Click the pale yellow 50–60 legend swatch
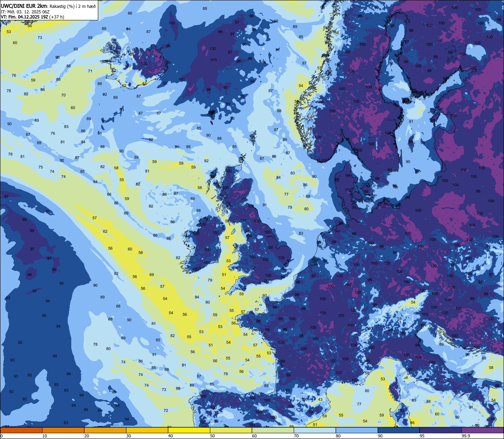The image size is (504, 439). (x=231, y=430)
